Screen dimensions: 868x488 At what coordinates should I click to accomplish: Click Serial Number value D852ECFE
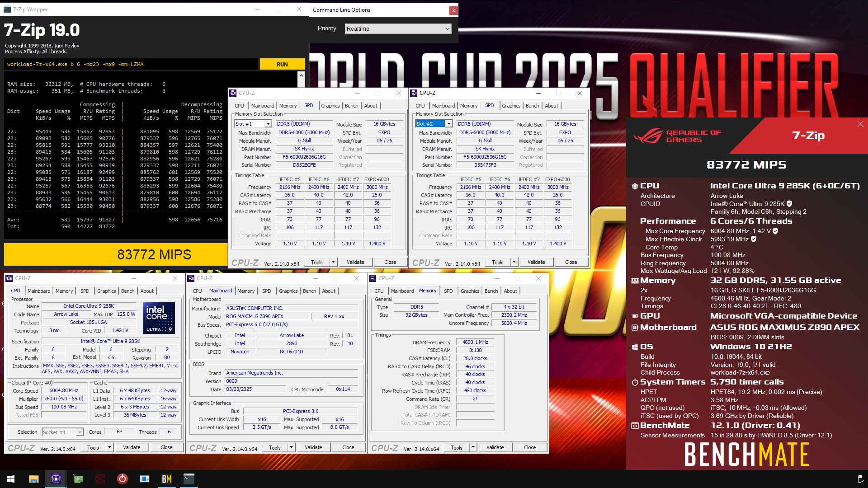304,165
